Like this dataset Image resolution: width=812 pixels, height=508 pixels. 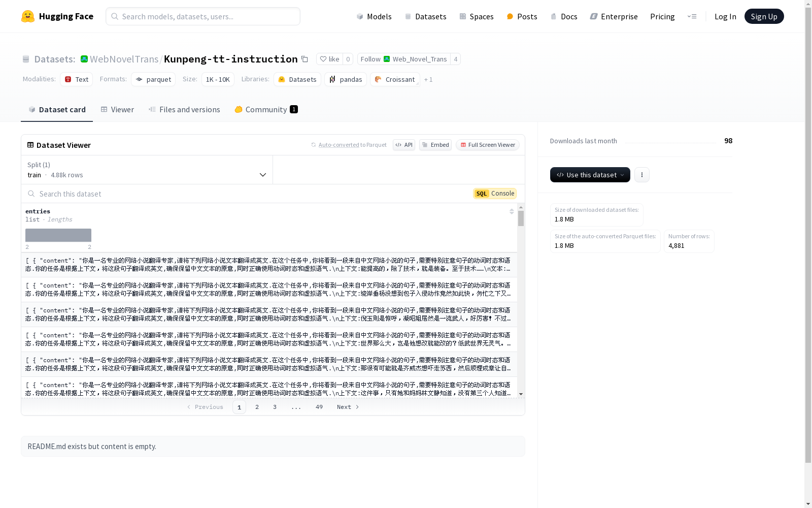coord(329,59)
